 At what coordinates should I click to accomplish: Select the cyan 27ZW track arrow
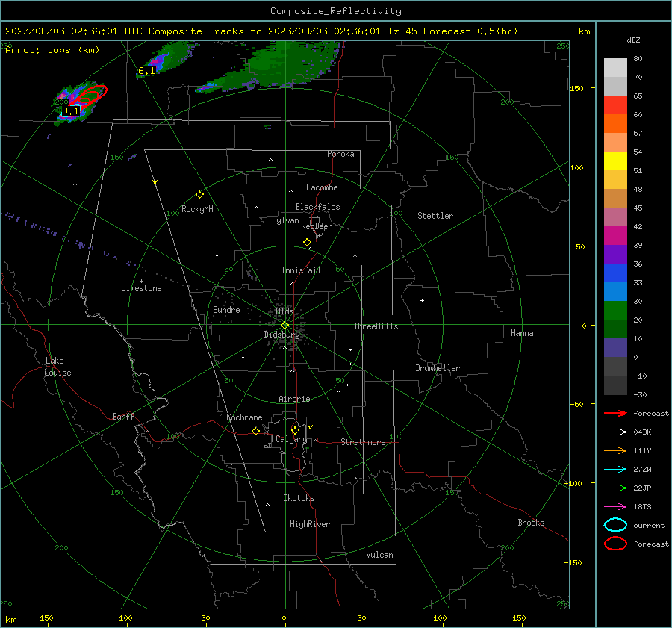point(615,470)
